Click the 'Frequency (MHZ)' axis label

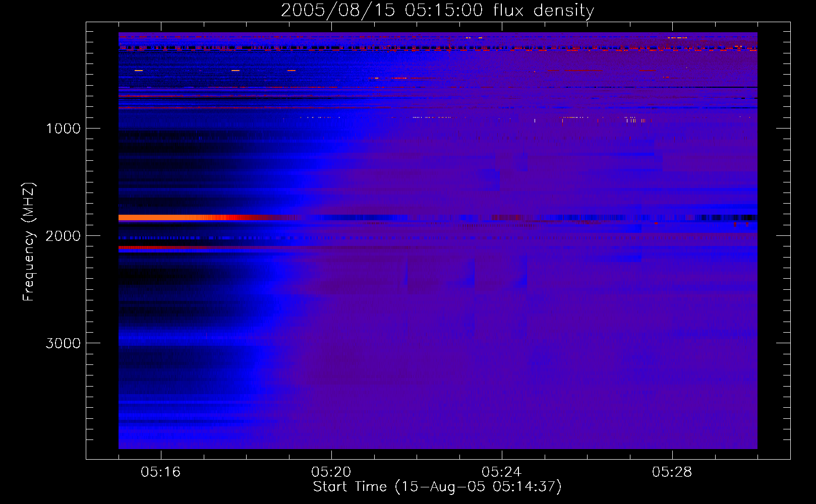pos(29,242)
